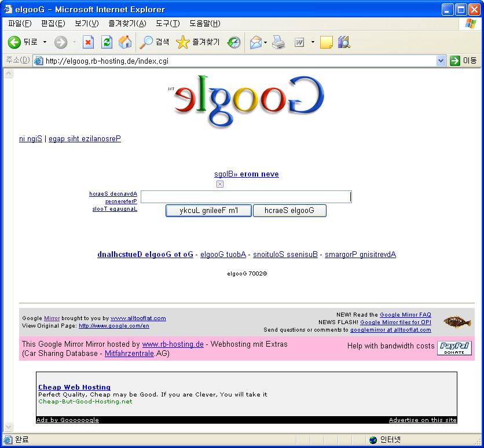Click the PayPal Donate button
484x448 pixels.
tap(454, 348)
